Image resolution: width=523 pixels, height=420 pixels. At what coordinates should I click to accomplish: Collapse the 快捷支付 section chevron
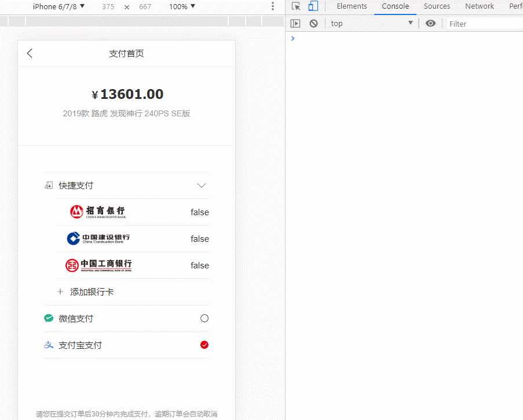202,186
